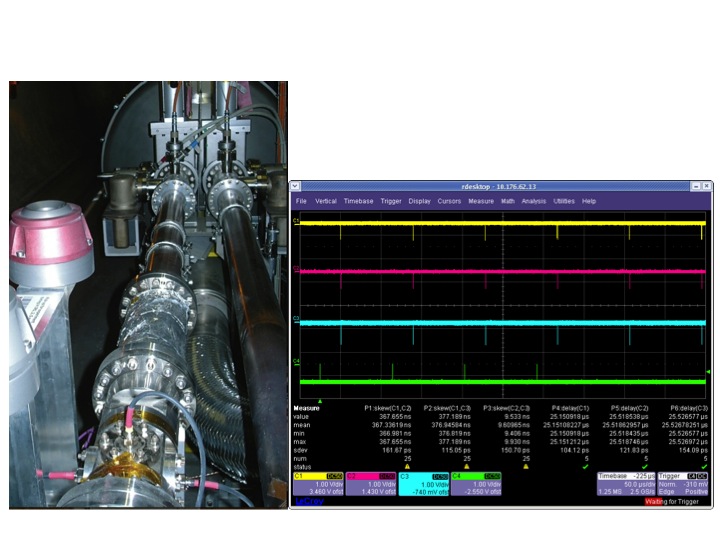Click the beamline equipment photo

[148, 295]
